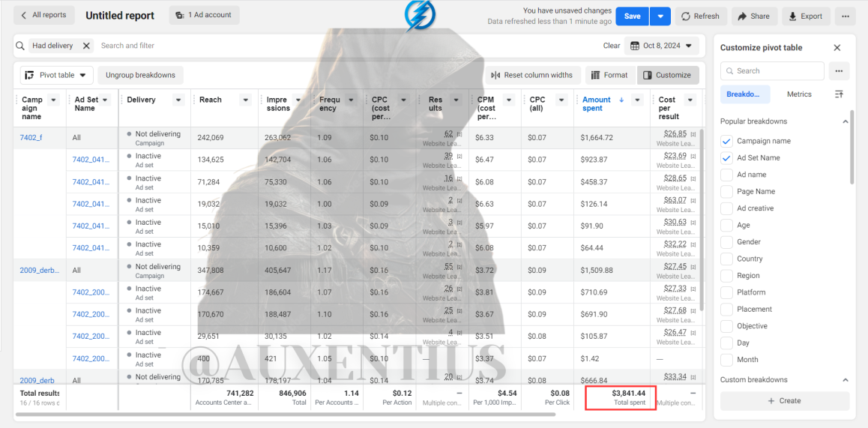
Task: Click the reorder icon beside Metrics tab
Action: click(839, 94)
